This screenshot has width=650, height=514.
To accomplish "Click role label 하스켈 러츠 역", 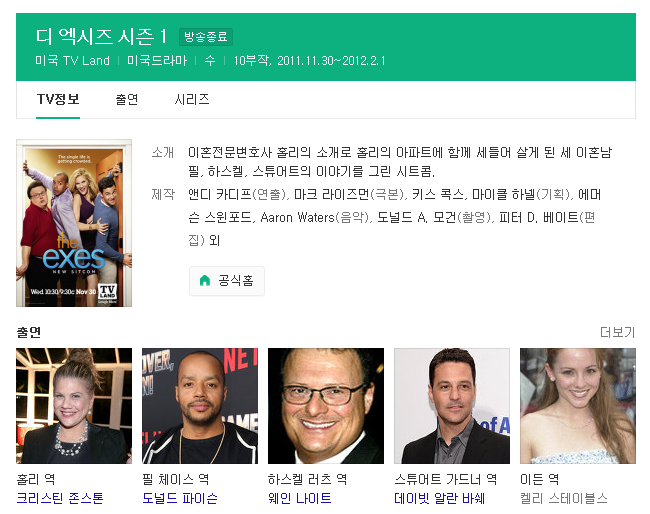I will click(x=307, y=479).
